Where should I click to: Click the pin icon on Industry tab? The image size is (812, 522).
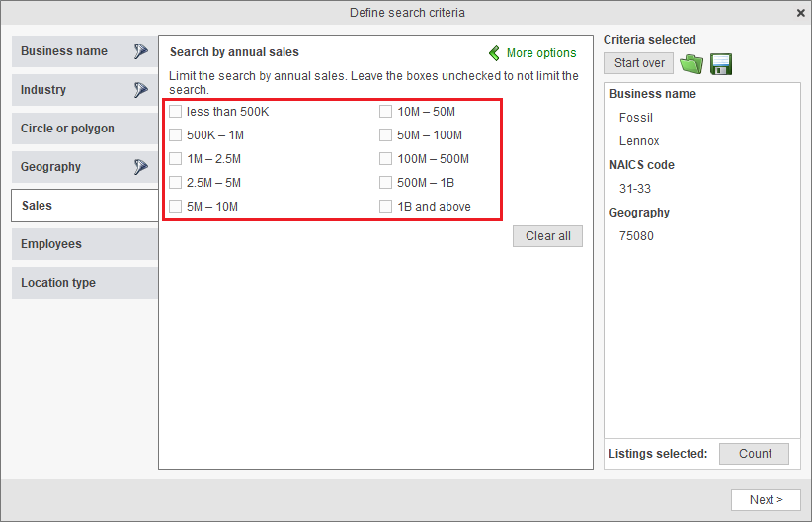(141, 90)
